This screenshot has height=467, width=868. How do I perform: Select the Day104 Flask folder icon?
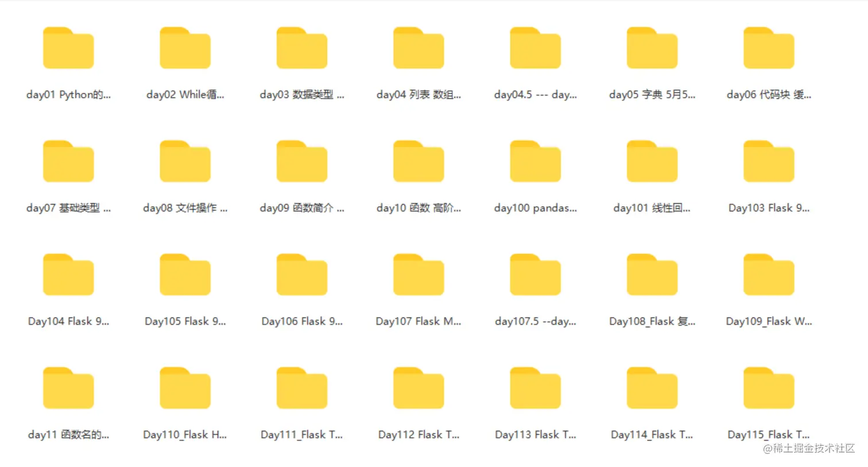pyautogui.click(x=68, y=275)
